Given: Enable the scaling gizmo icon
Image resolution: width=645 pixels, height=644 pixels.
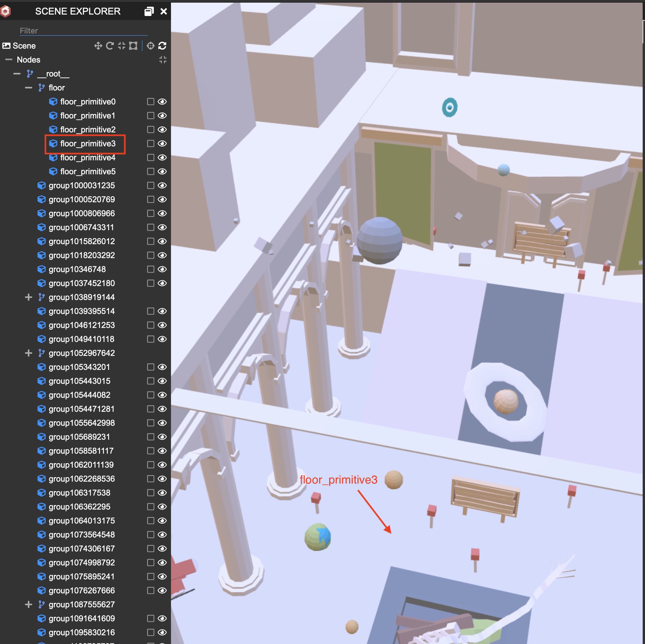Looking at the screenshot, I should tap(122, 46).
